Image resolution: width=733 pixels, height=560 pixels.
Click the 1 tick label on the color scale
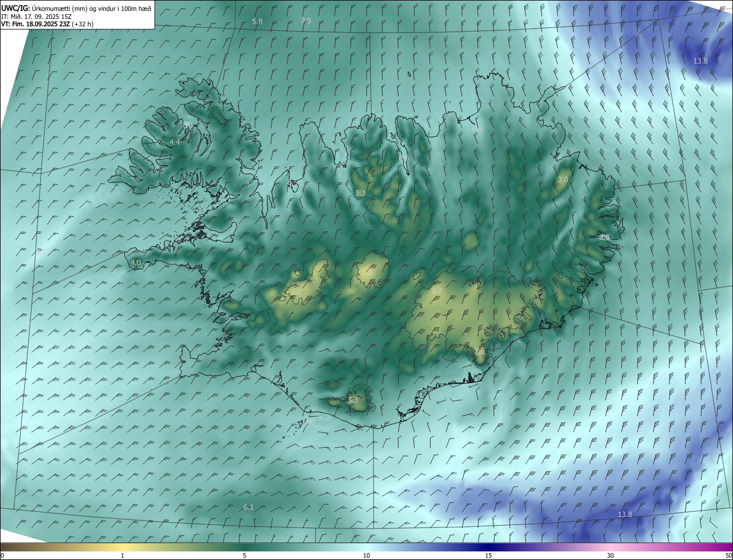(x=123, y=556)
